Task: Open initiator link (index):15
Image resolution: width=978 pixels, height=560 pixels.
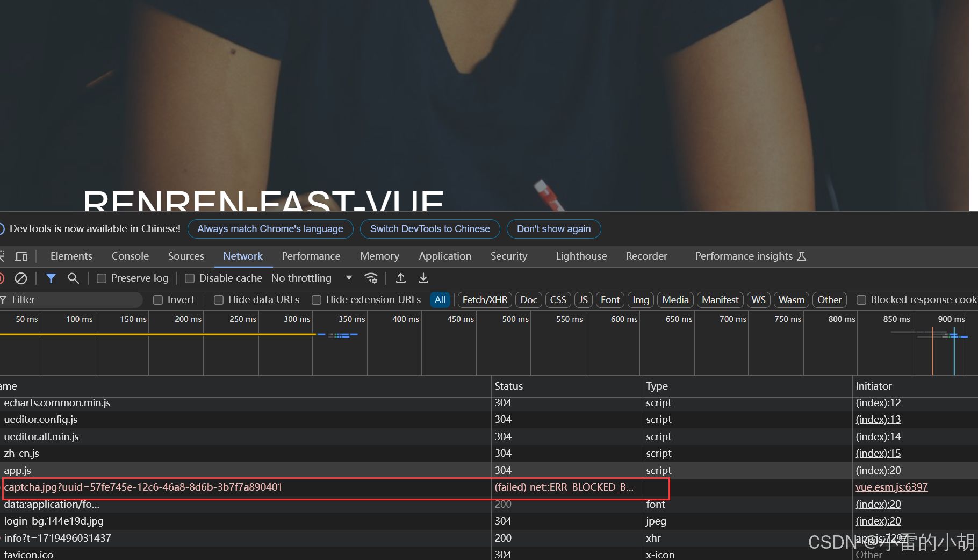Action: tap(878, 454)
